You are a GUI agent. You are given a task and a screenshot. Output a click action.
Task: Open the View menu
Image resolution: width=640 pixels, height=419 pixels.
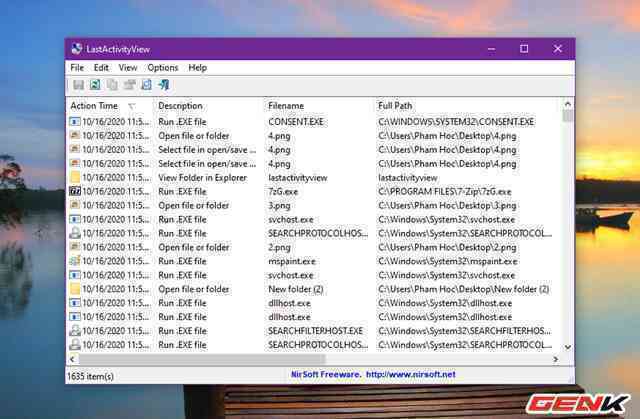point(128,68)
